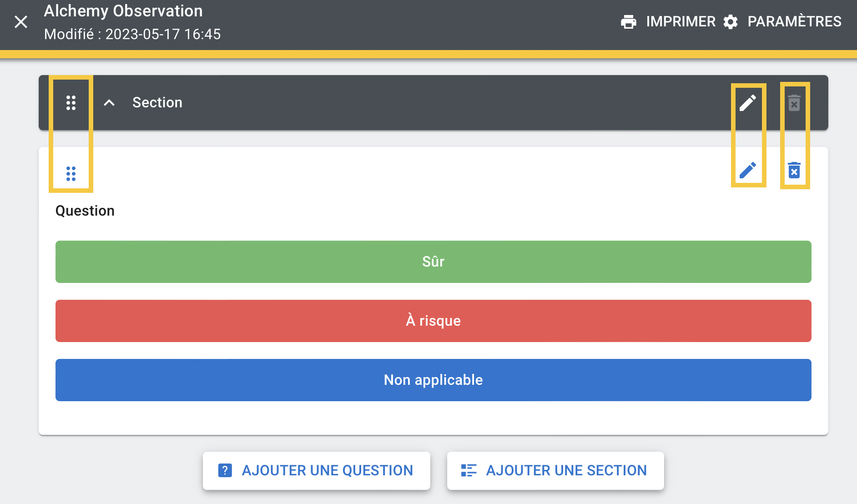Edit the Section with the white pencil icon

coord(748,103)
